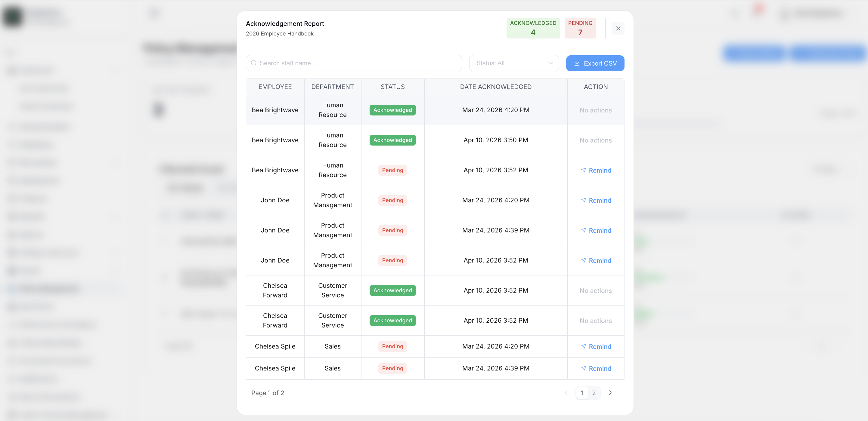Click the Pending count badge
The height and width of the screenshot is (421, 868).
[580, 28]
